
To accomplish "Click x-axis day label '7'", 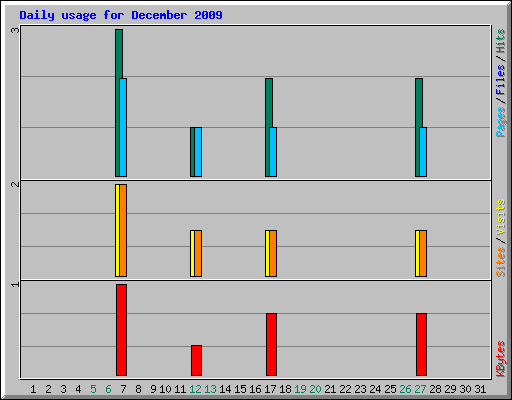I will point(123,389).
